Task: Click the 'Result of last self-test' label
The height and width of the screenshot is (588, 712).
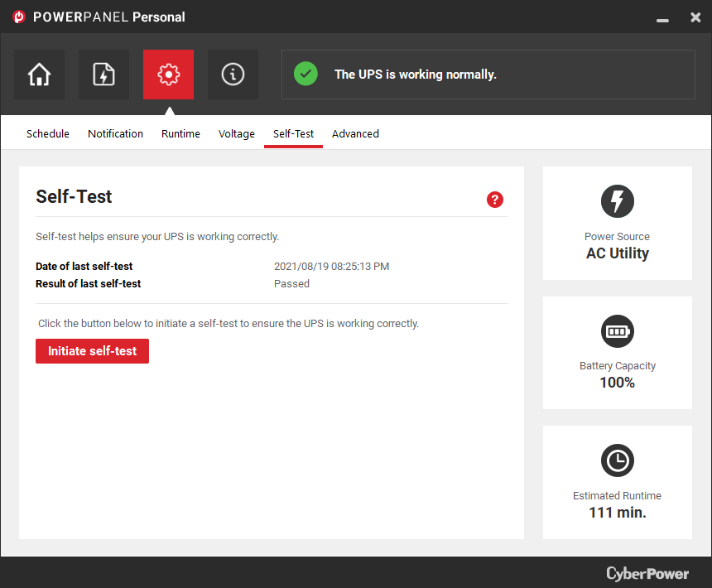Action: tap(88, 284)
